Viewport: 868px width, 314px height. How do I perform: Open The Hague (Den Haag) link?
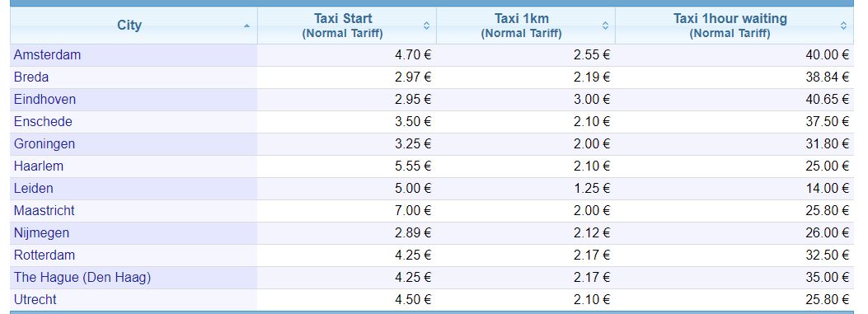[x=82, y=277]
